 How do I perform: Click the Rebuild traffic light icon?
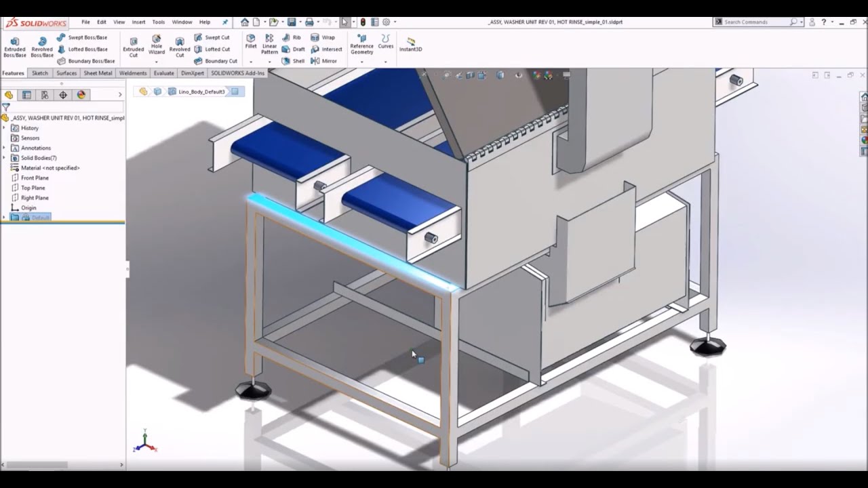coord(363,22)
